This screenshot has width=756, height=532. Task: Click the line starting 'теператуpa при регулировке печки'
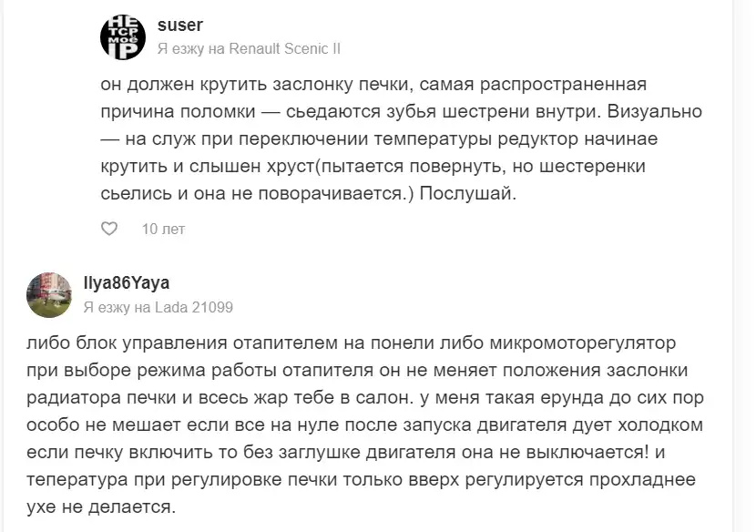tap(361, 480)
